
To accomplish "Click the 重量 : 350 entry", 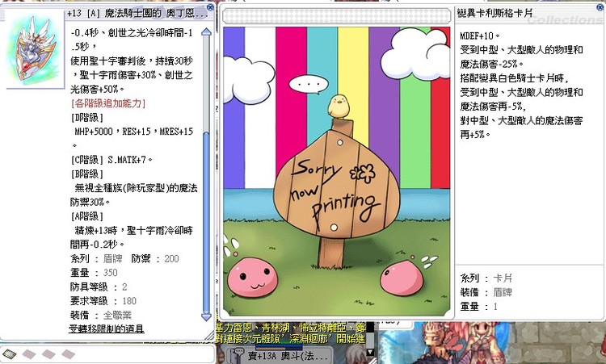I will (x=94, y=273).
